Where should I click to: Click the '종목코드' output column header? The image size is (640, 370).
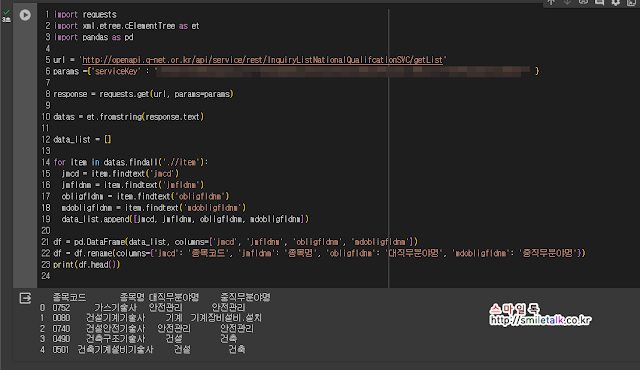click(69, 297)
